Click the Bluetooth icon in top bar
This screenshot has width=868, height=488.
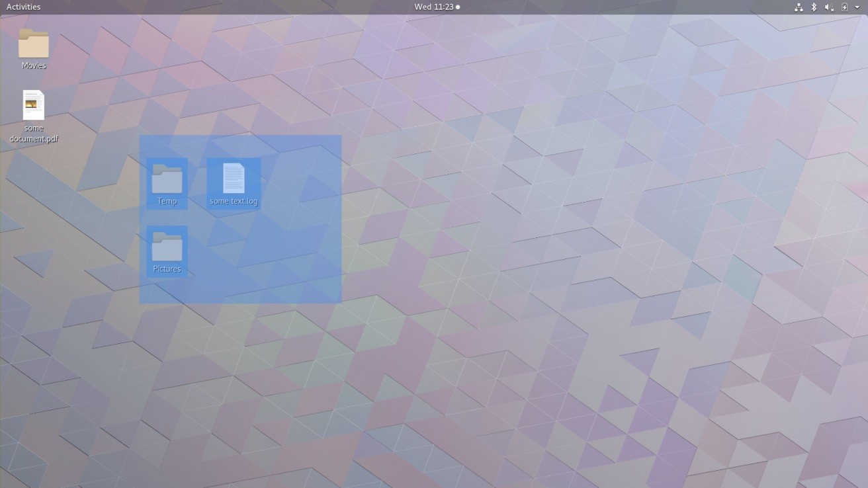click(x=814, y=7)
